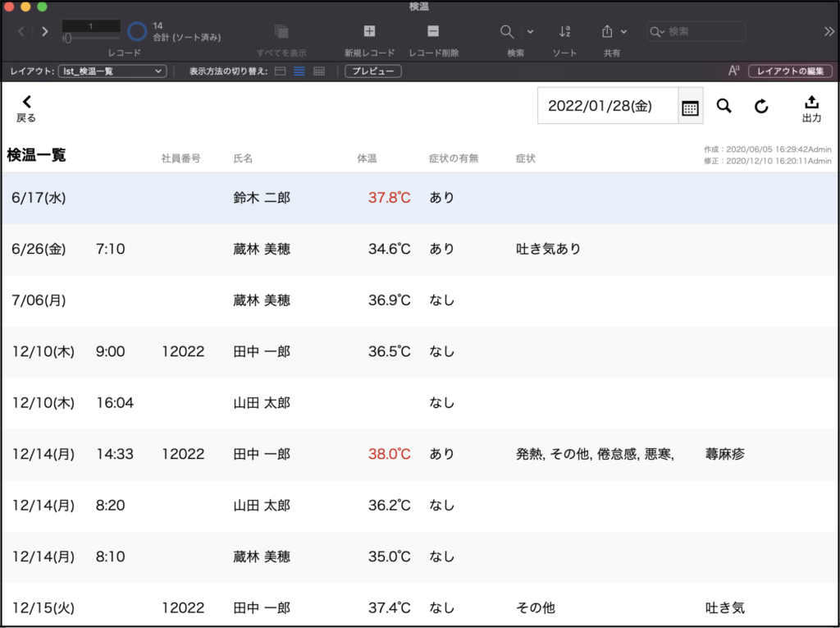Click the refresh arrow icon in the header

coord(761,106)
